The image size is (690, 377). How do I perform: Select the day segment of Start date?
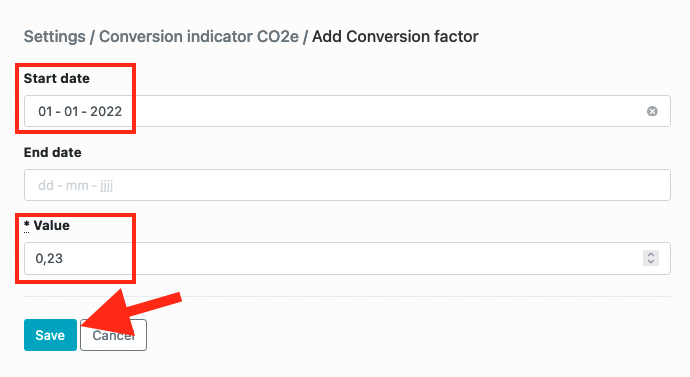tap(45, 111)
